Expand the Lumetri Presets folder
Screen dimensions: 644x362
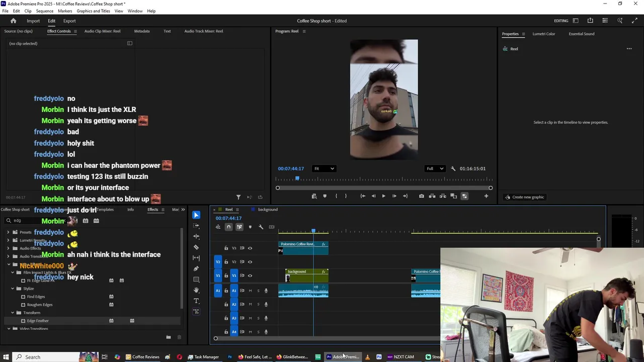click(8, 240)
